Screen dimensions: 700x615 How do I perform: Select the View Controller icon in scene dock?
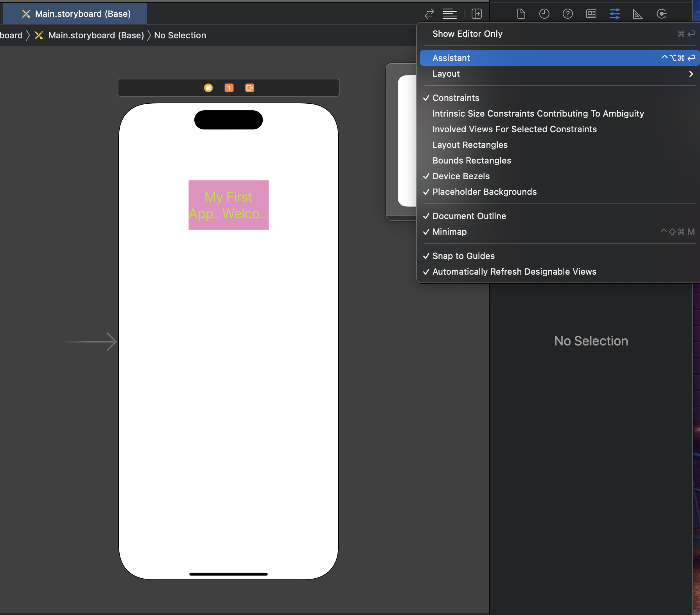pos(208,88)
